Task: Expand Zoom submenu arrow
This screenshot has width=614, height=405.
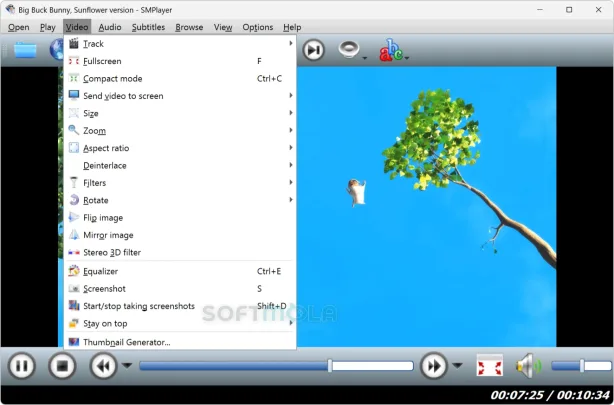Action: (291, 130)
